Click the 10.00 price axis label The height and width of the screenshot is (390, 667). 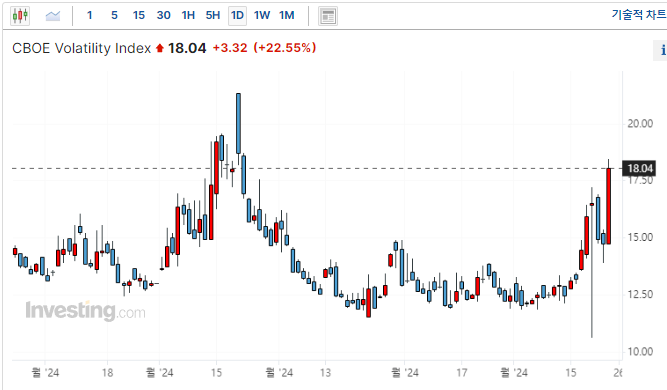[640, 351]
